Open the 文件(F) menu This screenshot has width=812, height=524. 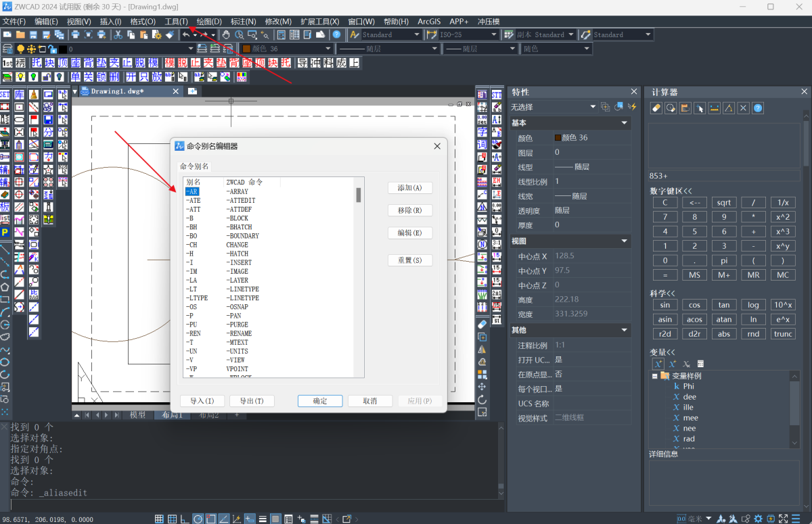[14, 22]
